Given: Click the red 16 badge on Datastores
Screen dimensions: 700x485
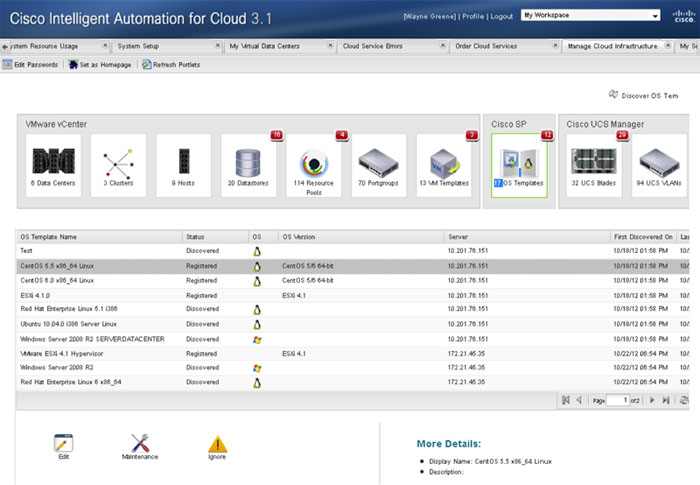Looking at the screenshot, I should [x=277, y=135].
